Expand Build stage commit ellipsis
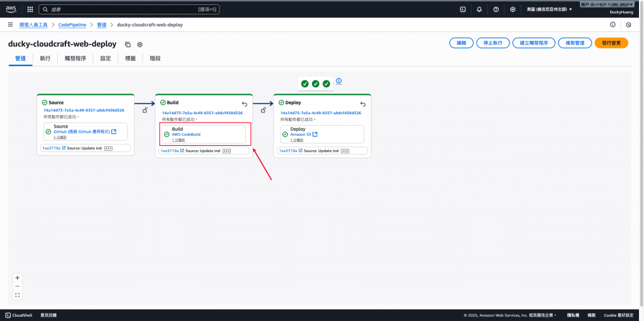 [x=226, y=151]
